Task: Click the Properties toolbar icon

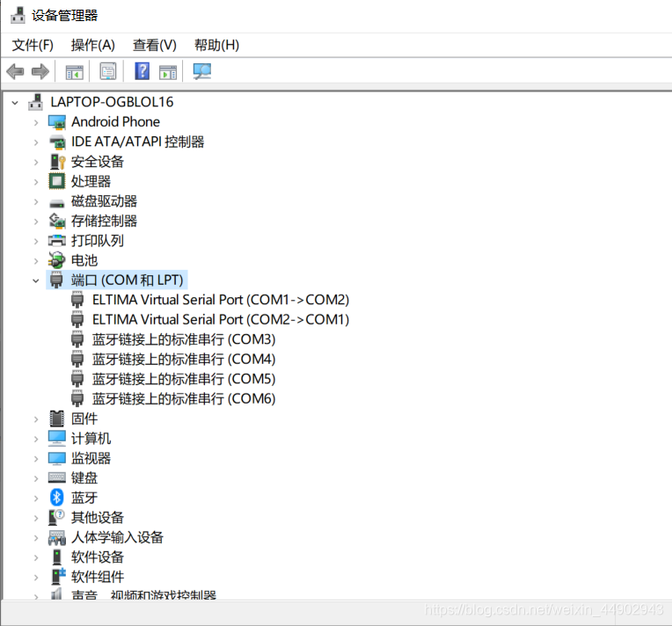Action: [x=108, y=71]
